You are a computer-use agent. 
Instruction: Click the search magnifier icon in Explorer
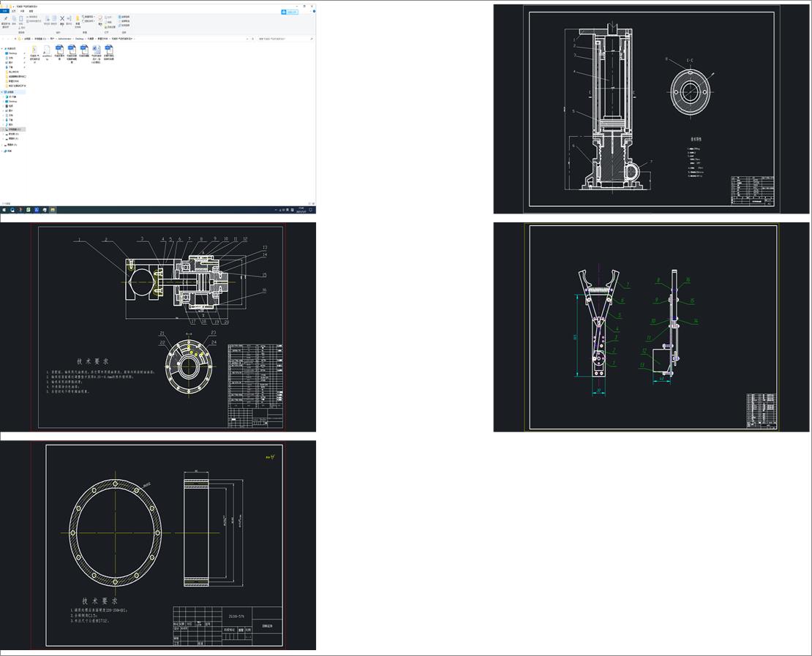click(312, 39)
